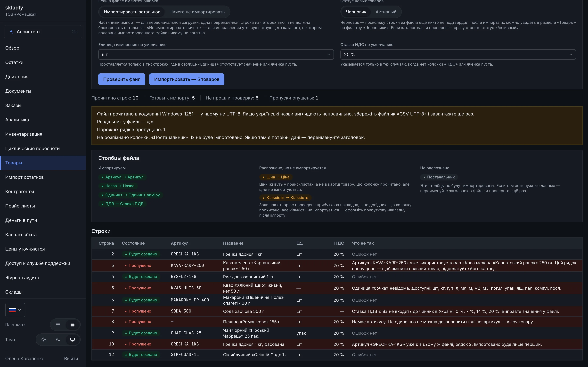
Task: Choose the «Импортировать остальное» option
Action: 132,12
